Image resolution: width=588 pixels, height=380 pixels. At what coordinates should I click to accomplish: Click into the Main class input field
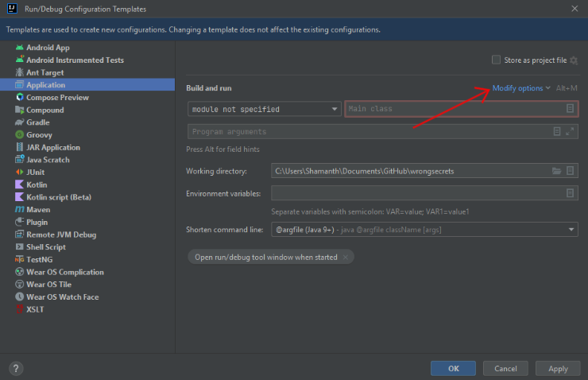[x=454, y=109]
